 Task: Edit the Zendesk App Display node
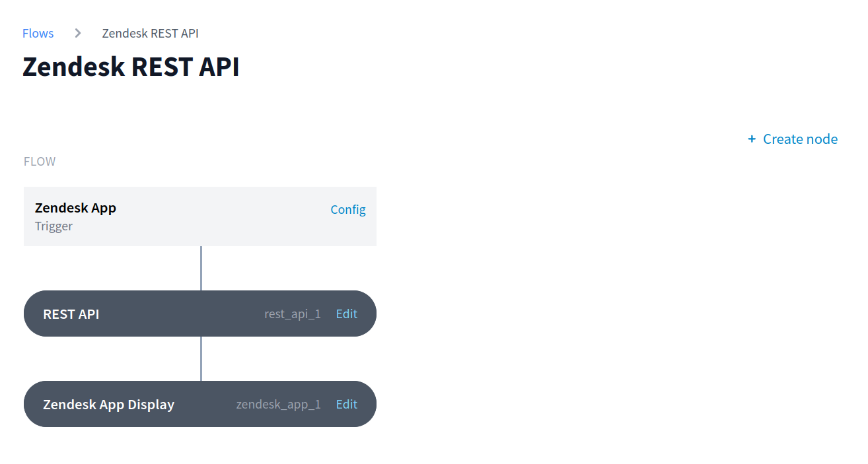tap(346, 404)
